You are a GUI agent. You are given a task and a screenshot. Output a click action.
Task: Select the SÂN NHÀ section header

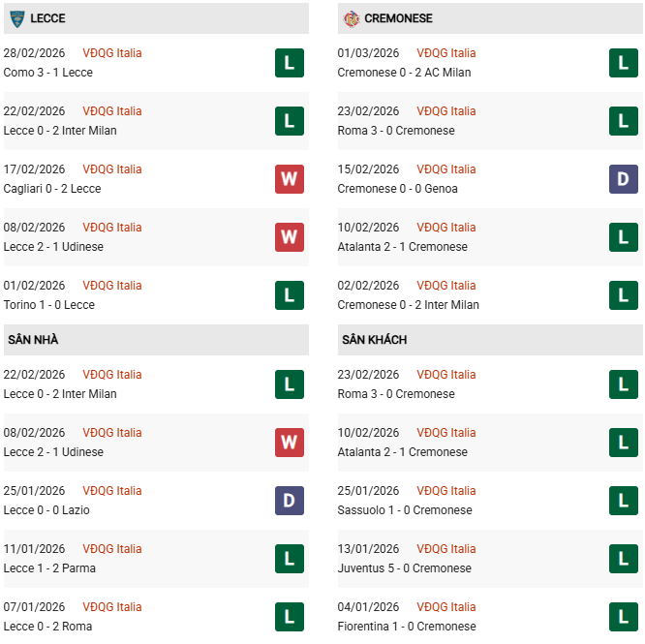(x=33, y=340)
